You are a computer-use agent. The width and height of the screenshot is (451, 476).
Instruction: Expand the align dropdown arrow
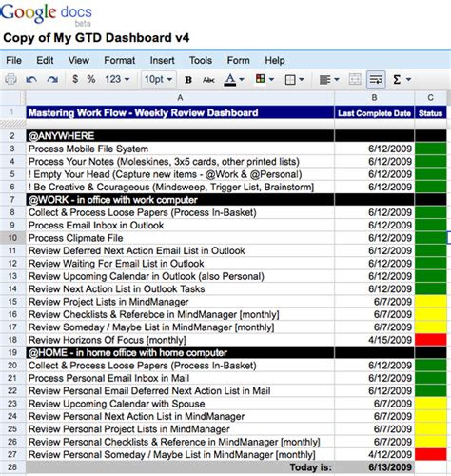point(337,79)
